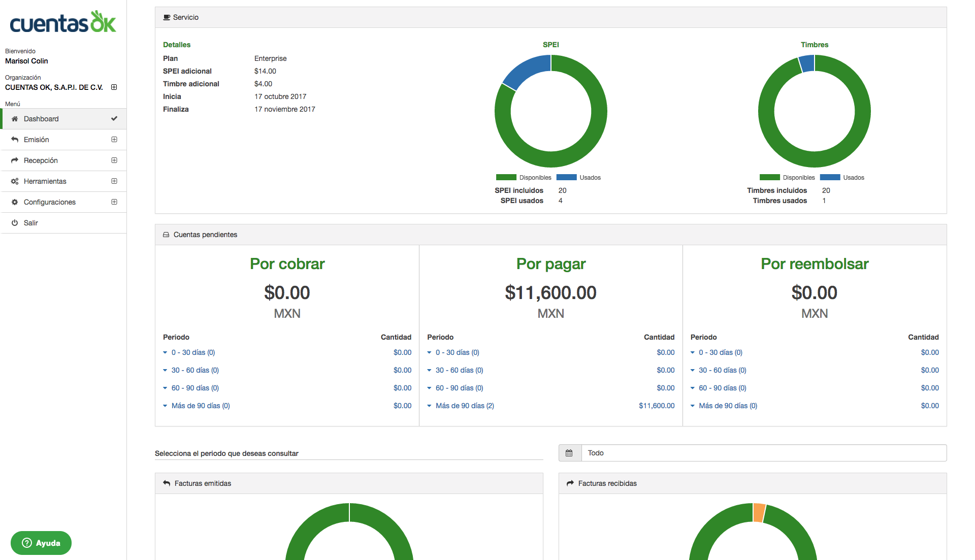The width and height of the screenshot is (975, 560).
Task: Click the Todo period input field
Action: tap(764, 453)
